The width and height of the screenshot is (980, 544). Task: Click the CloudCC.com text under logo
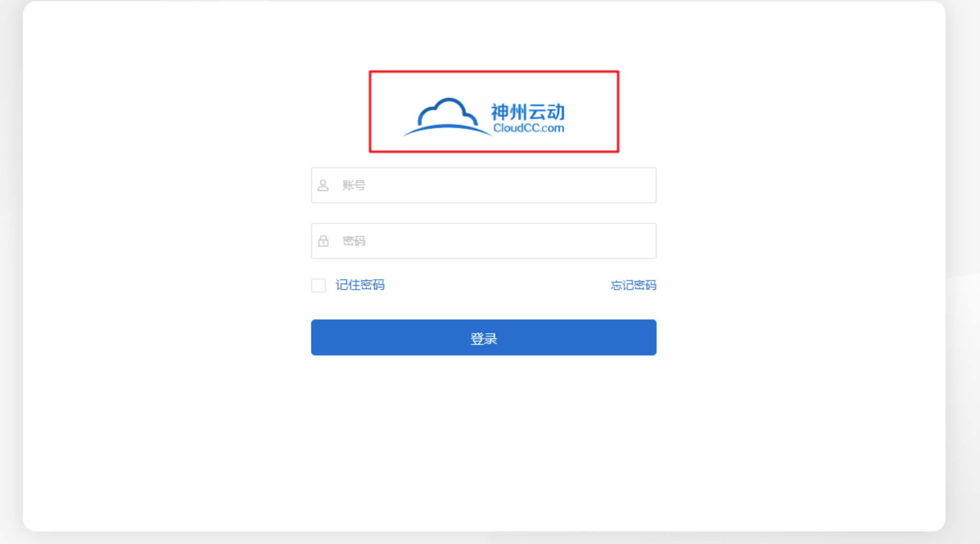point(528,128)
